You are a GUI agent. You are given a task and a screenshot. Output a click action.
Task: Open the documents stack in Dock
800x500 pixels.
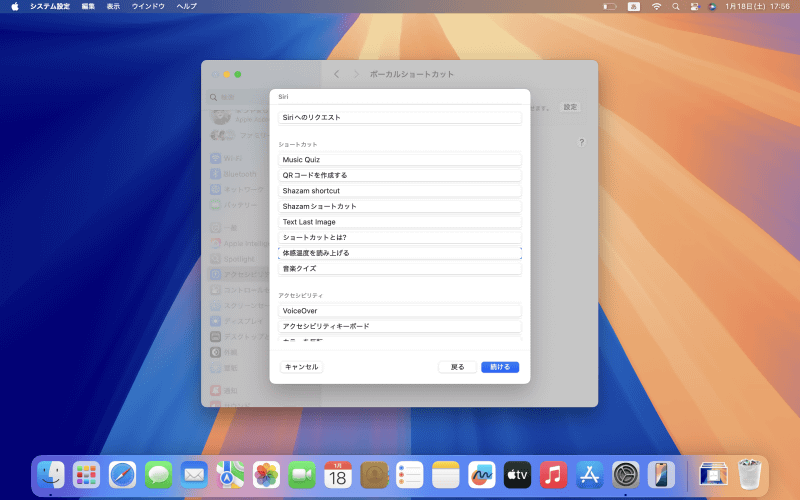coord(713,475)
